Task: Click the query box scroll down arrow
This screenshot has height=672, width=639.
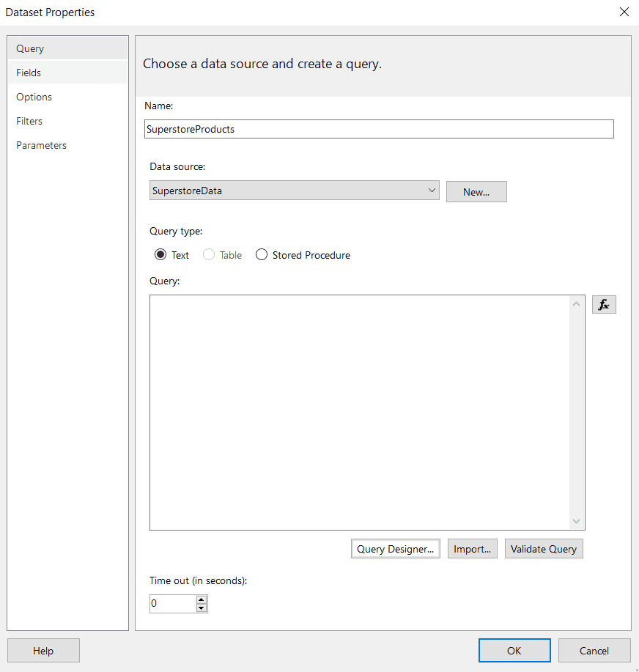Action: [577, 521]
